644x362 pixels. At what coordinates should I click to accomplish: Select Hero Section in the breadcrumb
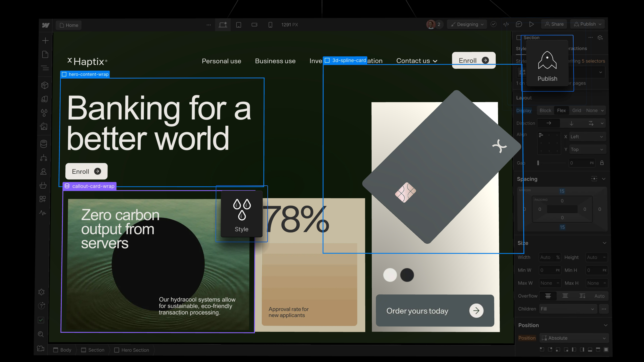tap(132, 350)
